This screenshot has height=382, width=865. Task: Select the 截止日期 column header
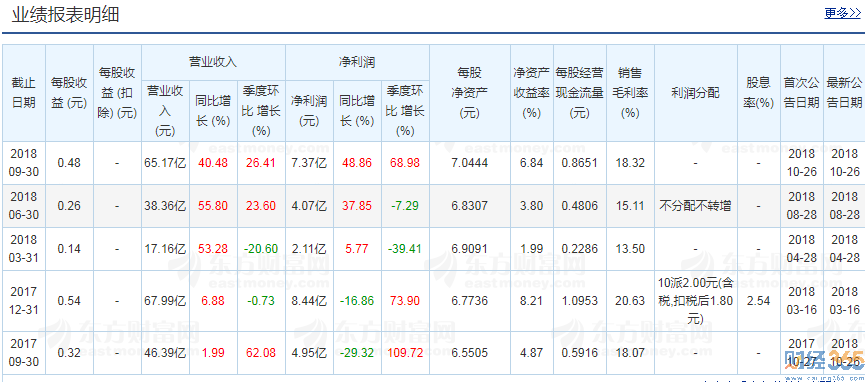click(24, 93)
